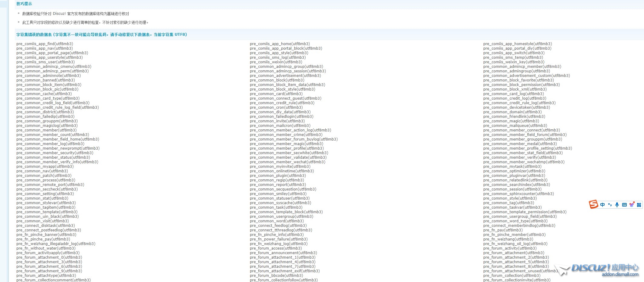This screenshot has width=644, height=282.
Task: Click pre_fn_pay(utf8mb3) table entry
Action: [503, 230]
